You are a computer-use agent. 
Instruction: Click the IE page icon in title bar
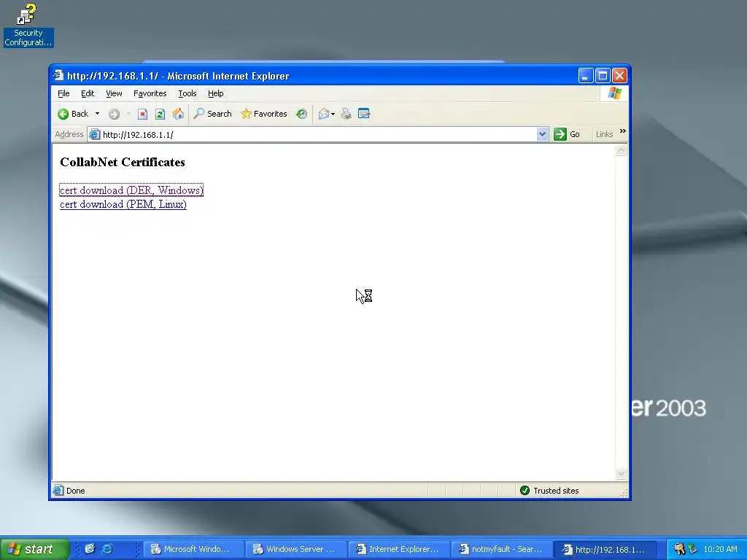tap(58, 76)
